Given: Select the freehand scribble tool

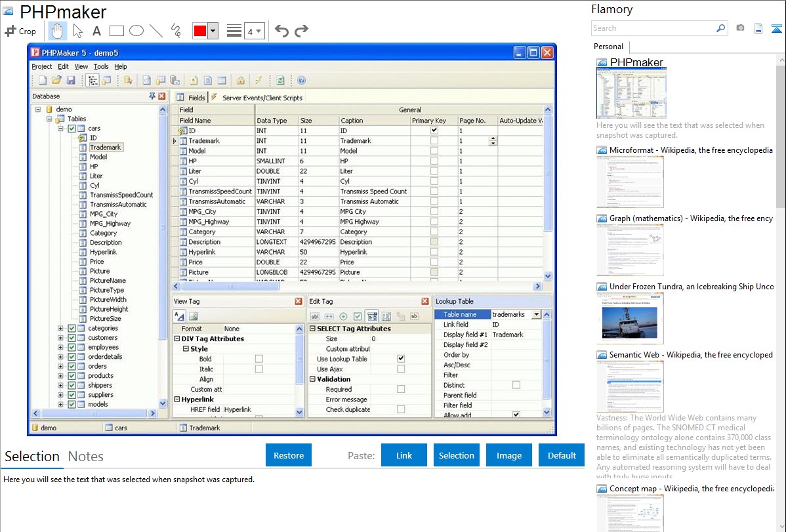Looking at the screenshot, I should [176, 31].
